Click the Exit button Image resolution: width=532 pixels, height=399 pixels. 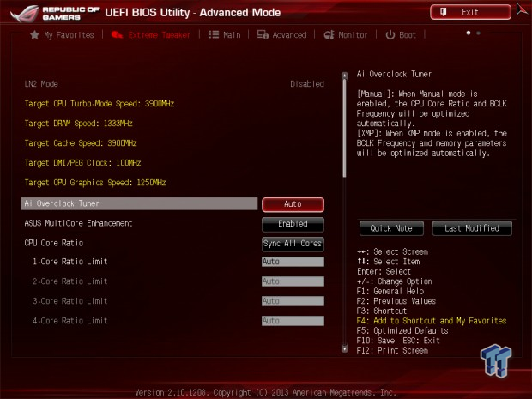[470, 12]
